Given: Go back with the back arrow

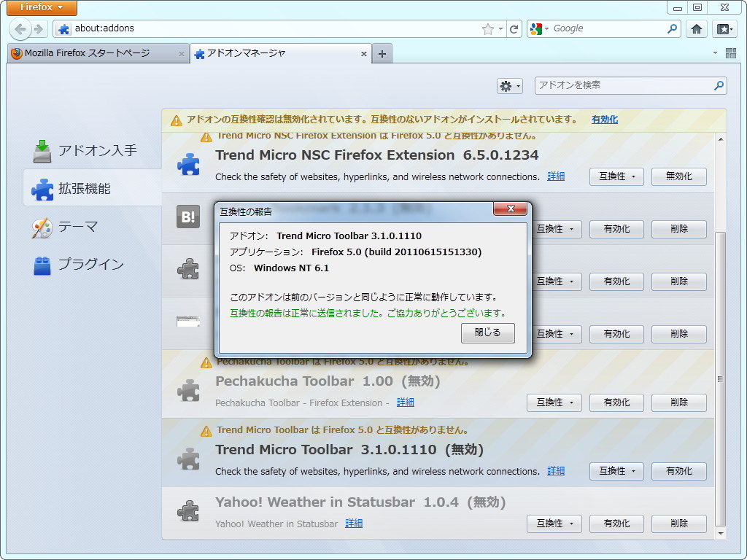Looking at the screenshot, I should tap(20, 29).
